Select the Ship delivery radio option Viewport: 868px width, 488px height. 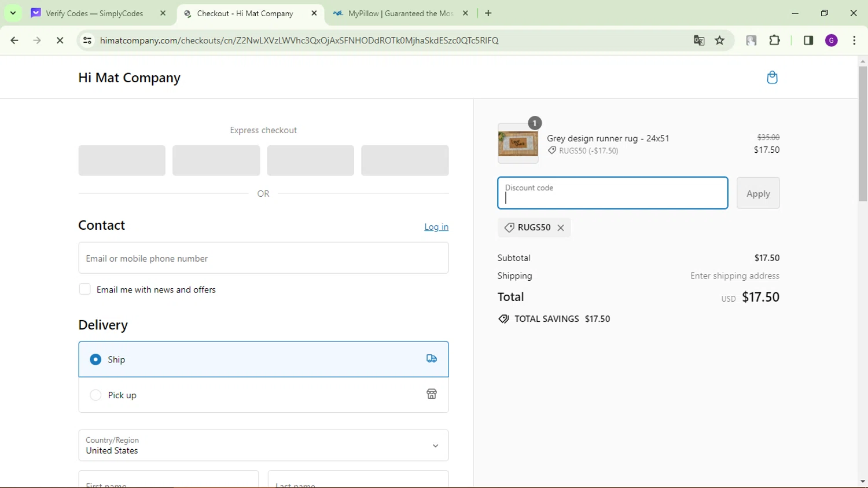click(x=95, y=359)
